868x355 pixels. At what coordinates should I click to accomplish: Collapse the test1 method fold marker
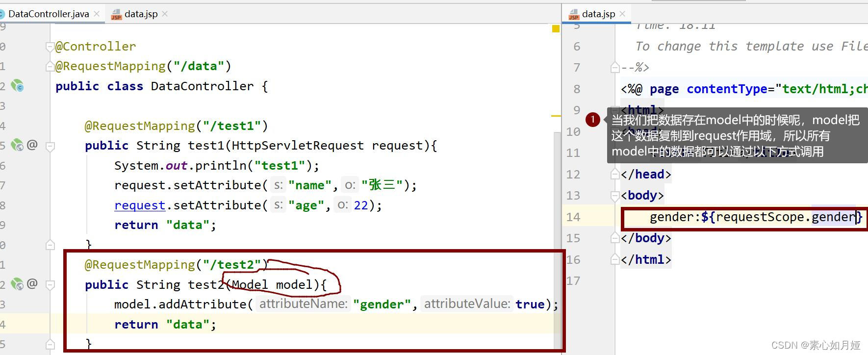click(50, 146)
